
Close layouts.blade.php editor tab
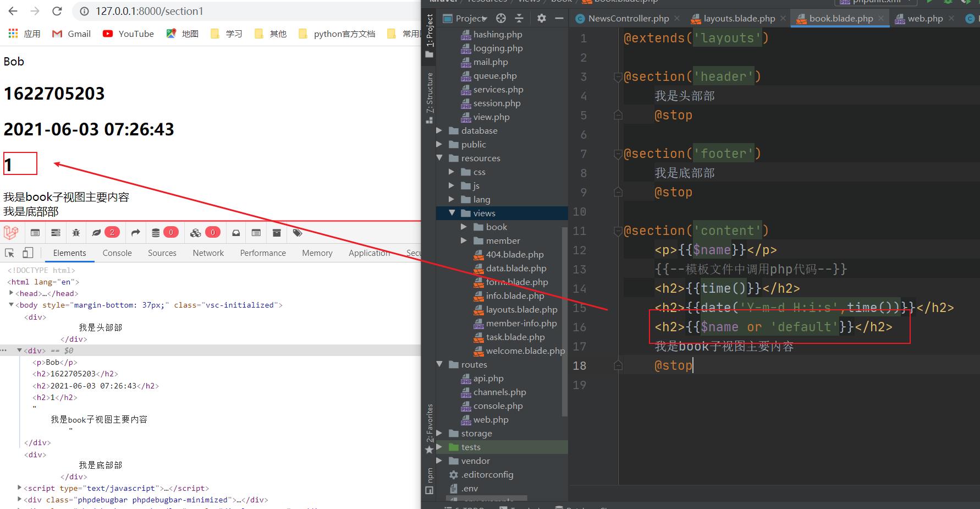(x=783, y=18)
